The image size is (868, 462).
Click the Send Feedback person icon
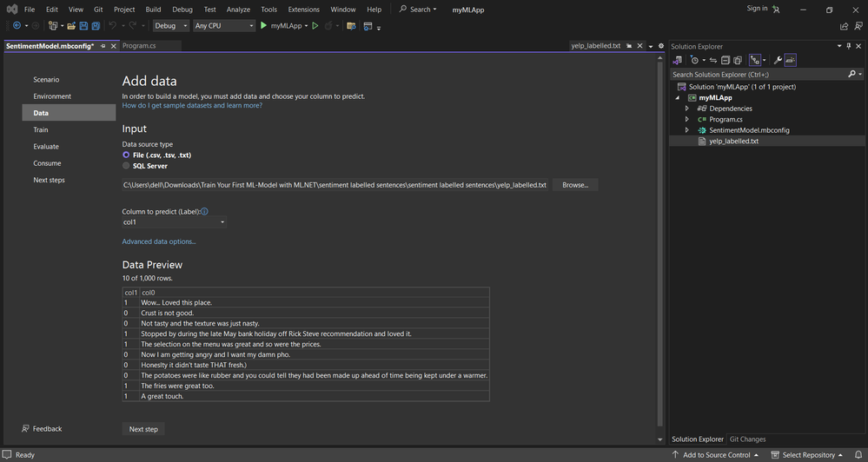[x=858, y=26]
